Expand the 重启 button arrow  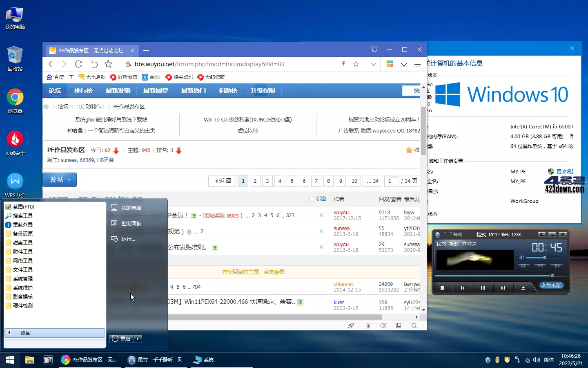137,339
